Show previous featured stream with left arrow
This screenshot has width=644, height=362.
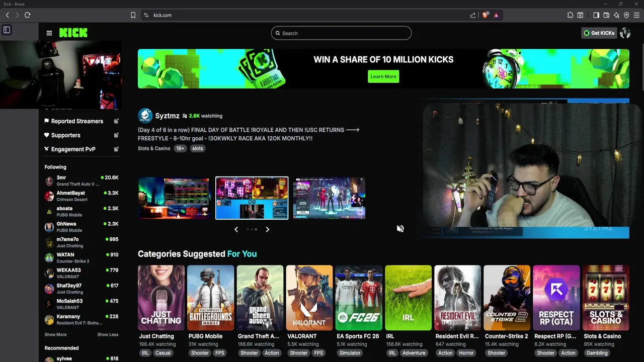pos(236,229)
